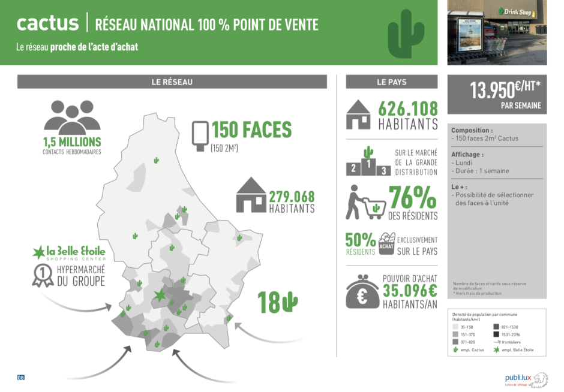
Task: Click the Affichage : heading
Action: point(467,155)
